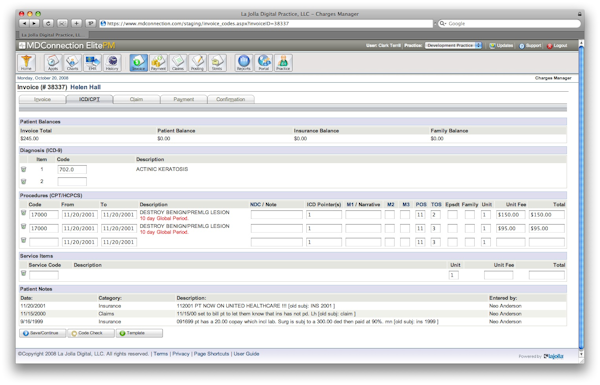Toggle Family box on the $95.00 procedure row
Screen dimensions: 600x385
470,228
